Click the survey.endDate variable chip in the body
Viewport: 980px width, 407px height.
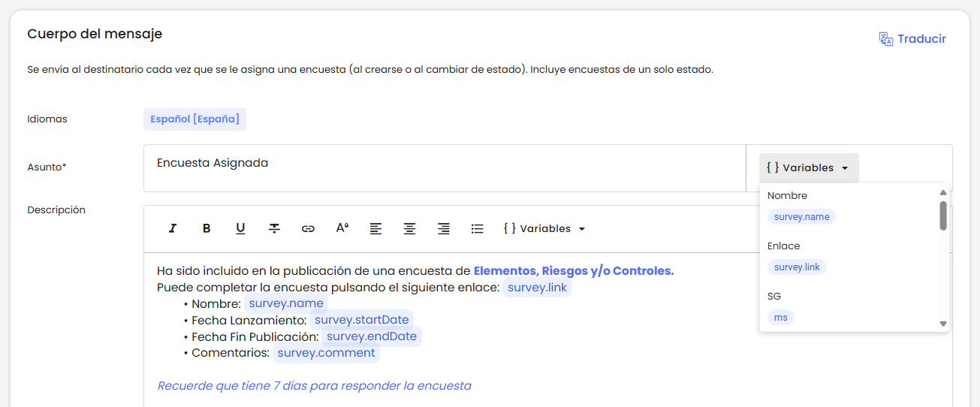[x=371, y=336]
